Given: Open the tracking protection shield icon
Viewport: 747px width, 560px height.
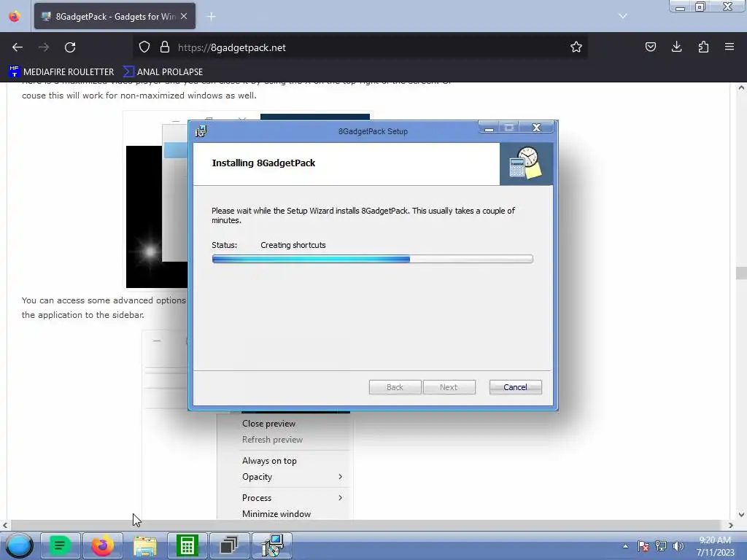Looking at the screenshot, I should 144,47.
